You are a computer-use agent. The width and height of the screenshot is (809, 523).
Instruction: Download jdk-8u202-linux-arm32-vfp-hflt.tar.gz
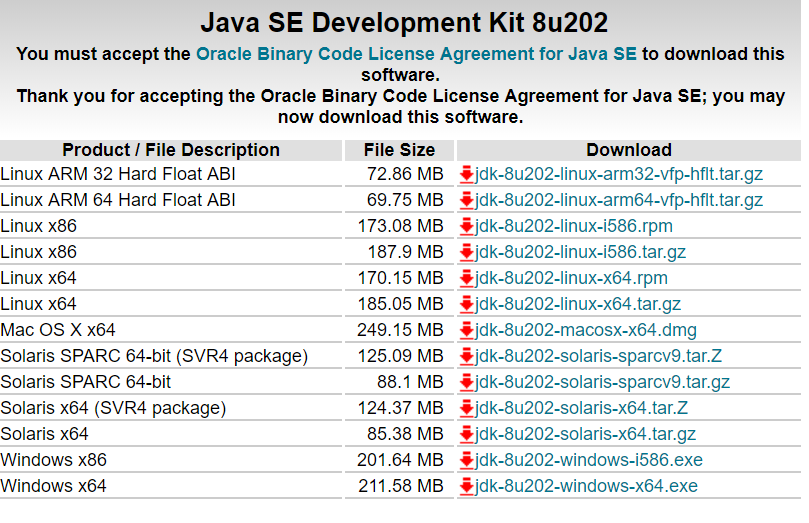pyautogui.click(x=619, y=174)
